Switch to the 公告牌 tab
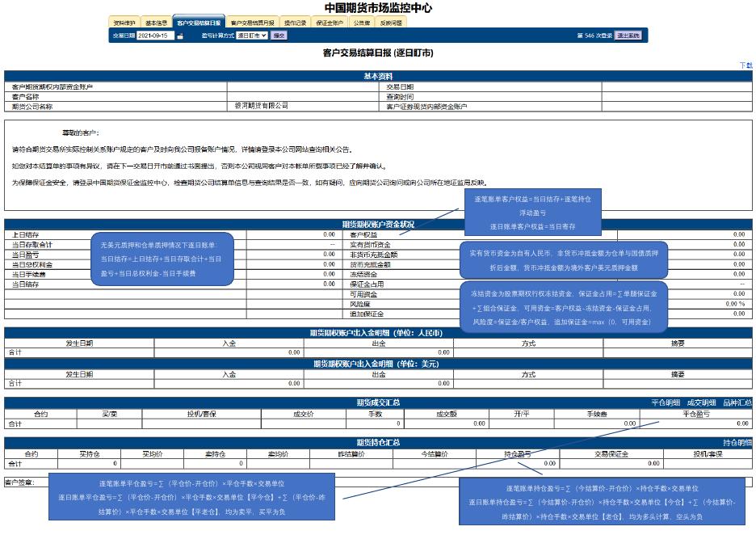Screen dimensions: 756x535 [x=362, y=23]
